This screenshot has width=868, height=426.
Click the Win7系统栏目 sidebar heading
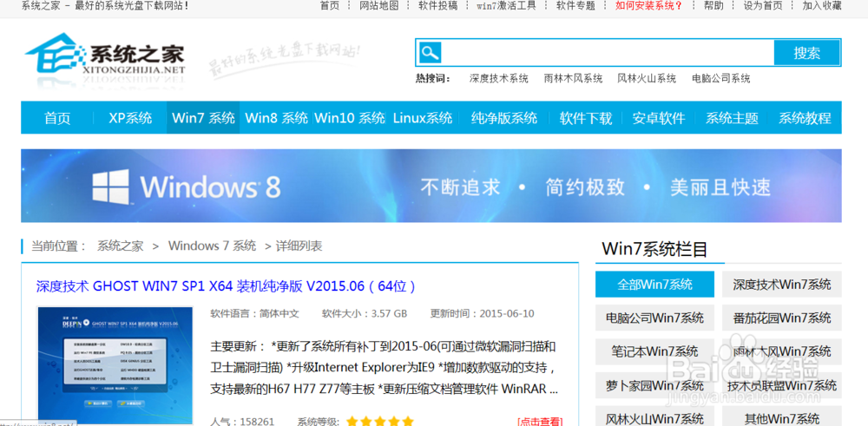tap(654, 249)
